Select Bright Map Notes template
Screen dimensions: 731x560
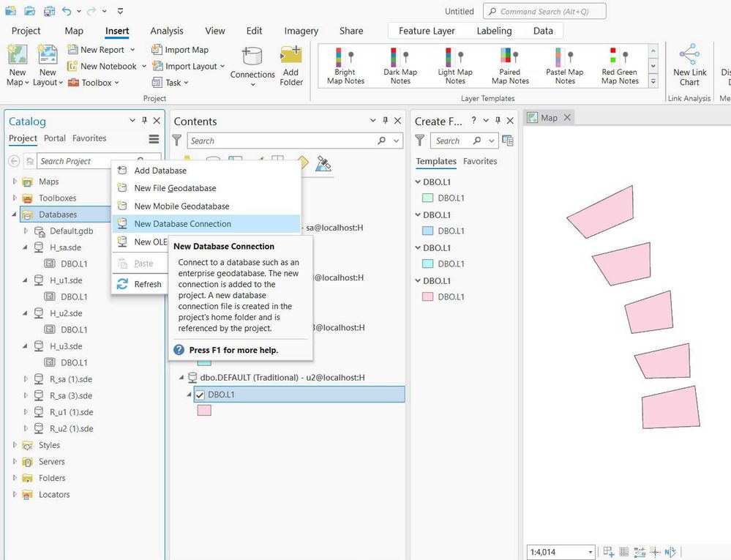345,66
